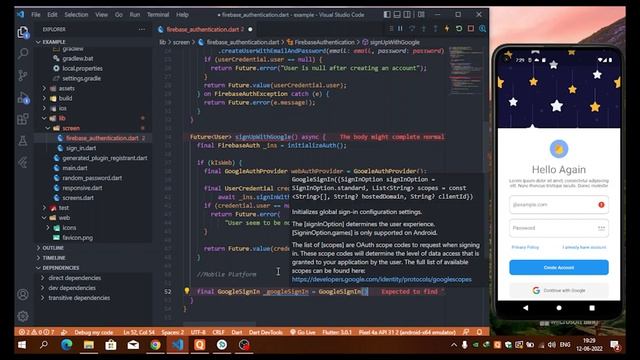Screen dimensions: 640x360
Task: Open the Accounts icon in the activity bar
Action: pyautogui.click(x=23, y=294)
